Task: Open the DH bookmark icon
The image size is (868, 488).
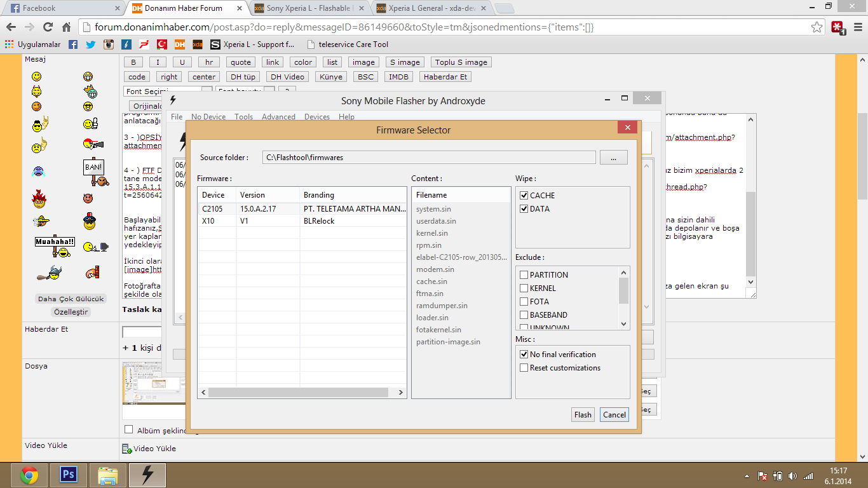Action: pos(180,44)
